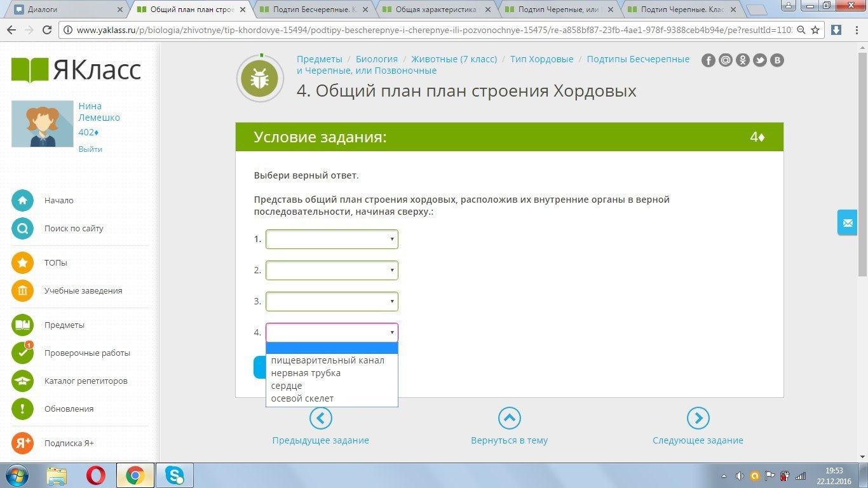Click the Odnoklassniki share icon
868x488 pixels.
(x=742, y=60)
